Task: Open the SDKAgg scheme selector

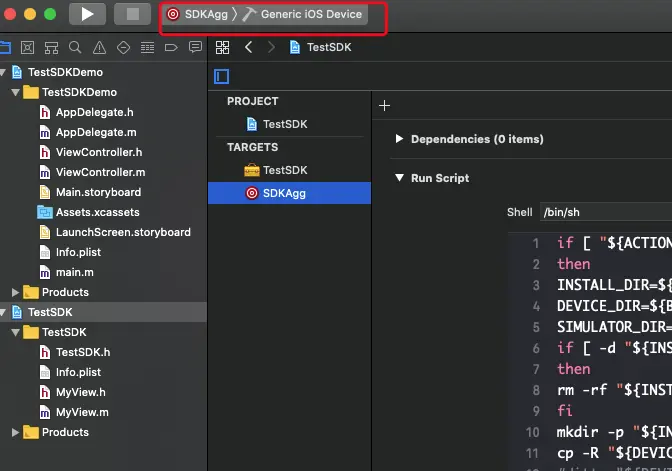Action: (199, 14)
